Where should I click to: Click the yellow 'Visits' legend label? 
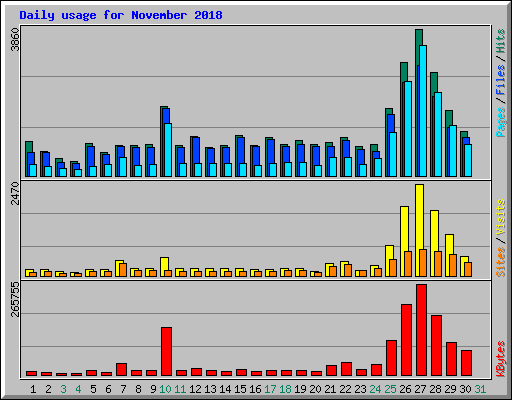(x=500, y=217)
